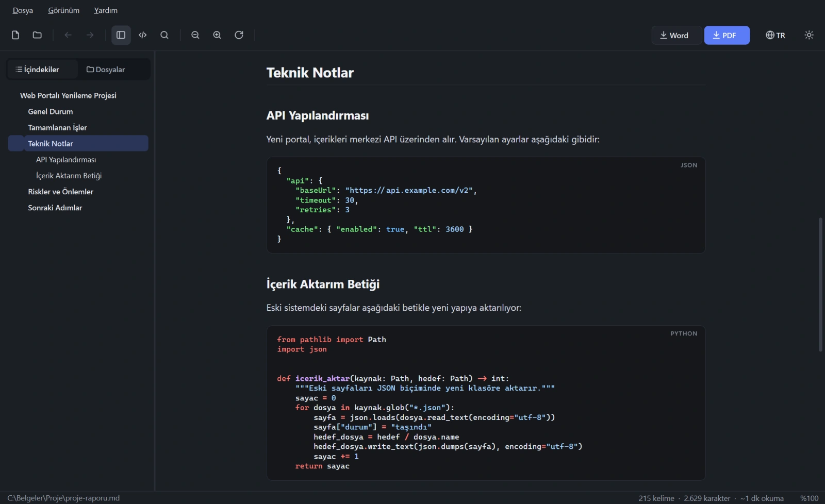825x504 pixels.
Task: Change language with the TR globe button
Action: click(x=775, y=35)
